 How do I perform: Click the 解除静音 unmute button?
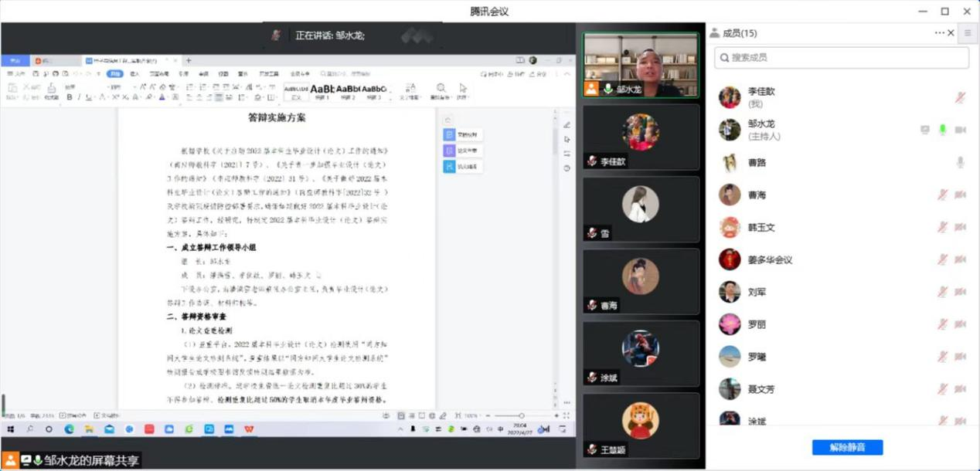[x=847, y=448]
